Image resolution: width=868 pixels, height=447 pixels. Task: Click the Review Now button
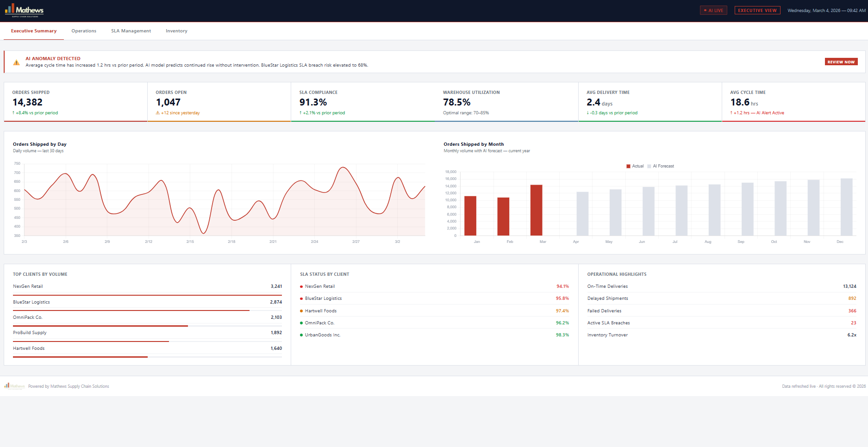tap(841, 62)
